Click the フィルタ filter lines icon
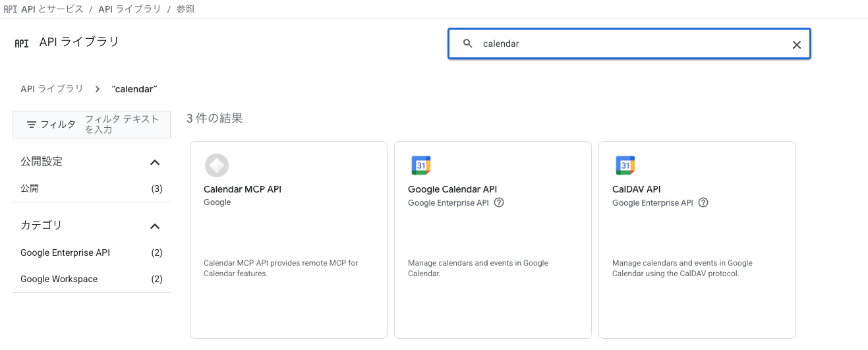 coord(31,125)
